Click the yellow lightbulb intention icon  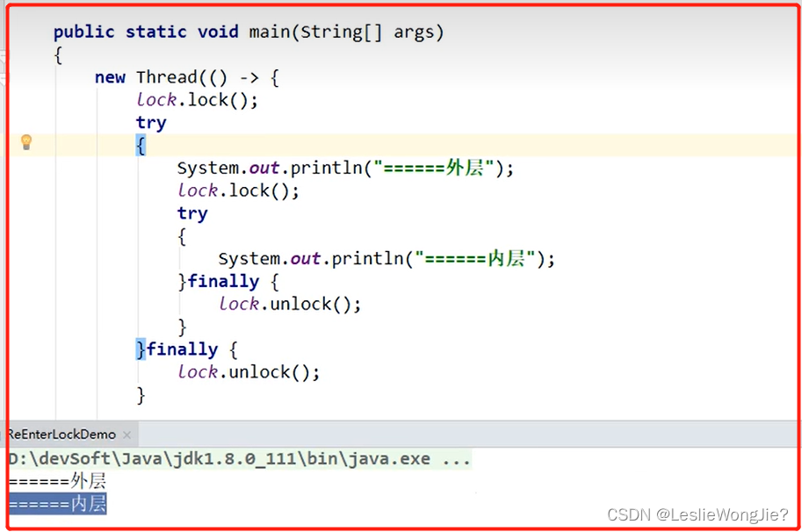coord(26,142)
